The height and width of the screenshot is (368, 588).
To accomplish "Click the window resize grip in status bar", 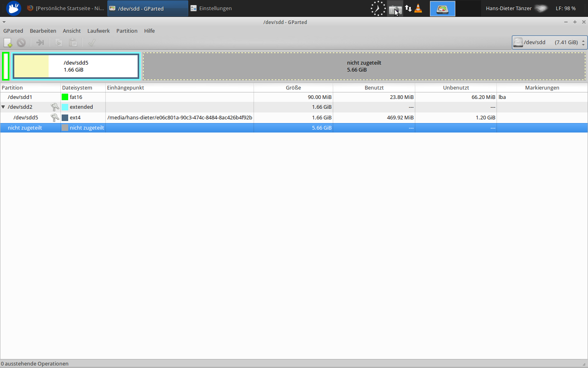I will click(584, 364).
